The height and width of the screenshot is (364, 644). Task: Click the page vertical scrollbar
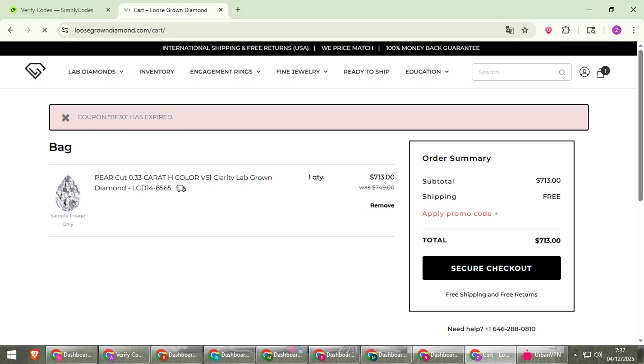point(640,125)
